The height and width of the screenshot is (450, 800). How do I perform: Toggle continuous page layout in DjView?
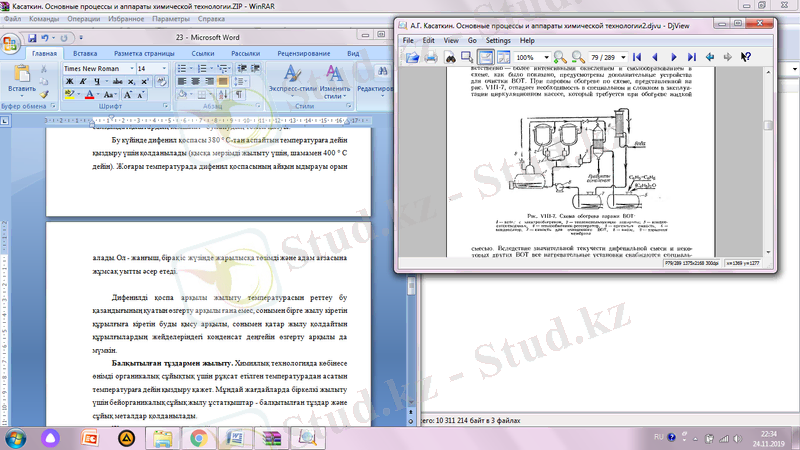(486, 57)
